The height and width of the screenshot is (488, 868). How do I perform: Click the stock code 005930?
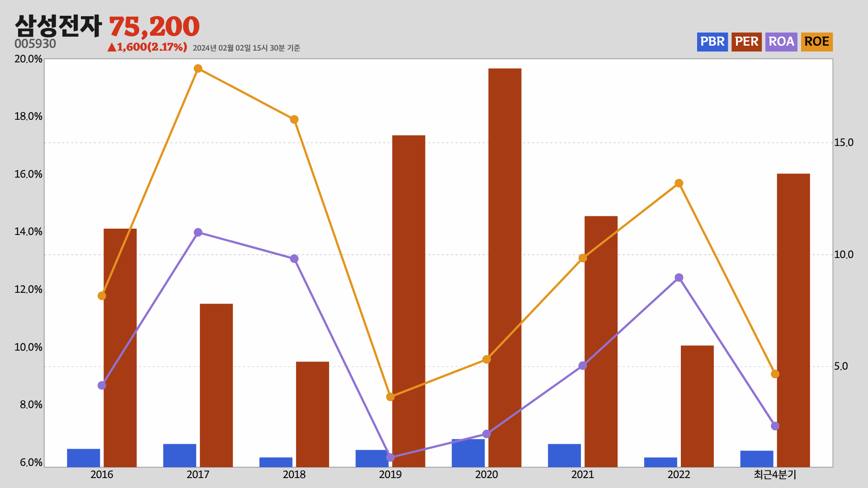35,44
